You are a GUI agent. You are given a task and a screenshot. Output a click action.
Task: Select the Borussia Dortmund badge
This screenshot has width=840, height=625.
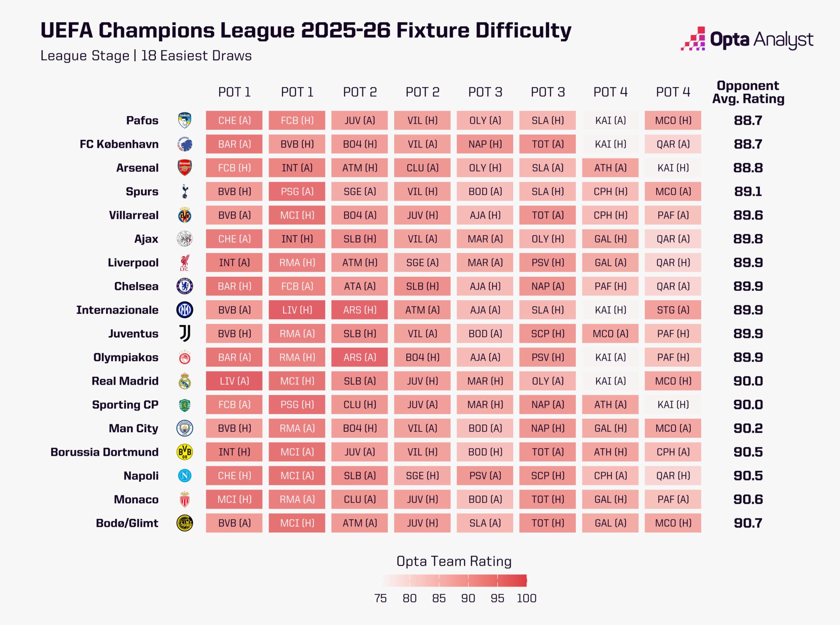click(x=185, y=452)
